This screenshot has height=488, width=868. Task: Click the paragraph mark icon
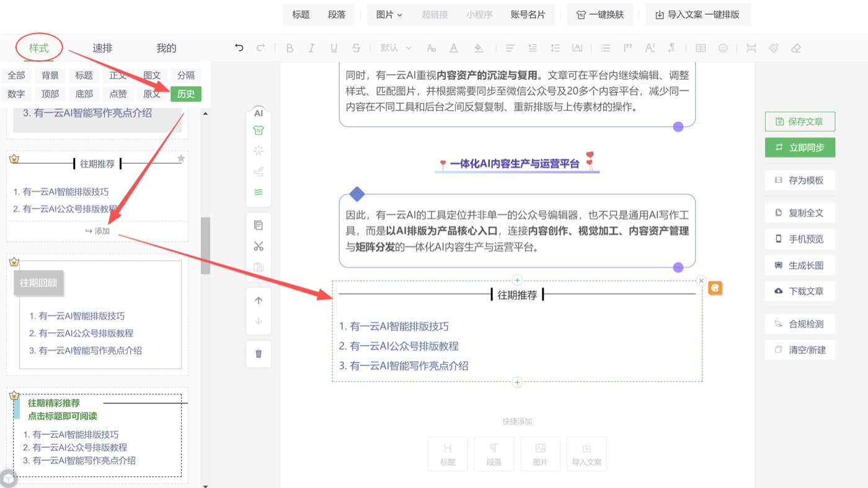672,48
